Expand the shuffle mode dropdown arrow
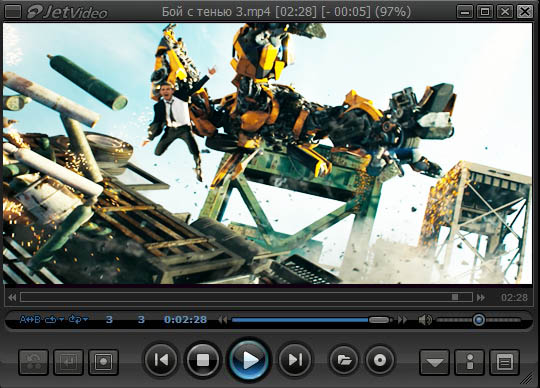The image size is (540, 388). [x=85, y=319]
